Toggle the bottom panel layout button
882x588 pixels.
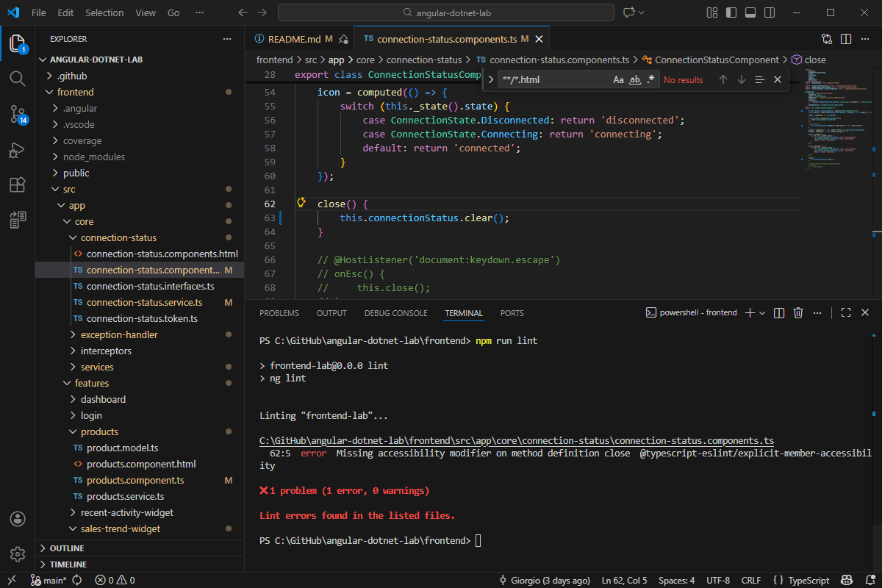[749, 12]
